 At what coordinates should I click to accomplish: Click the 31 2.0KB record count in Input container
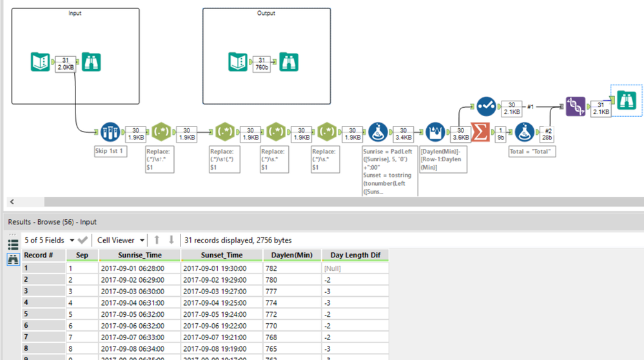(65, 64)
